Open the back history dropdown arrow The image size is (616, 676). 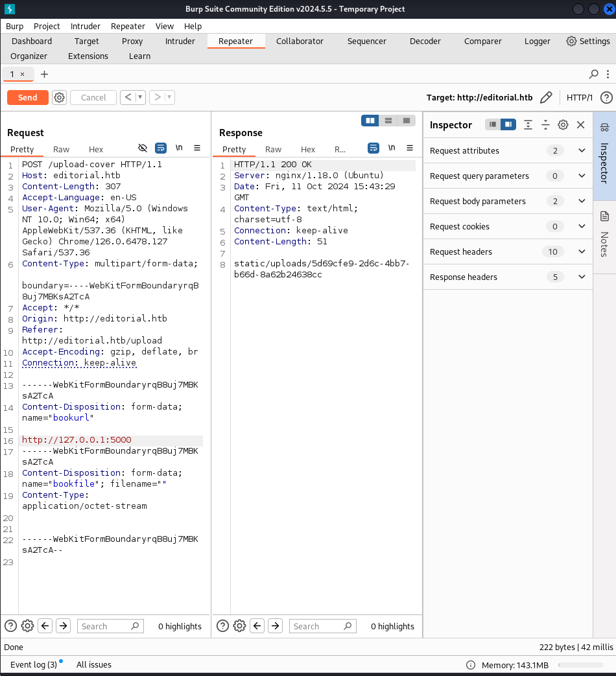(140, 97)
